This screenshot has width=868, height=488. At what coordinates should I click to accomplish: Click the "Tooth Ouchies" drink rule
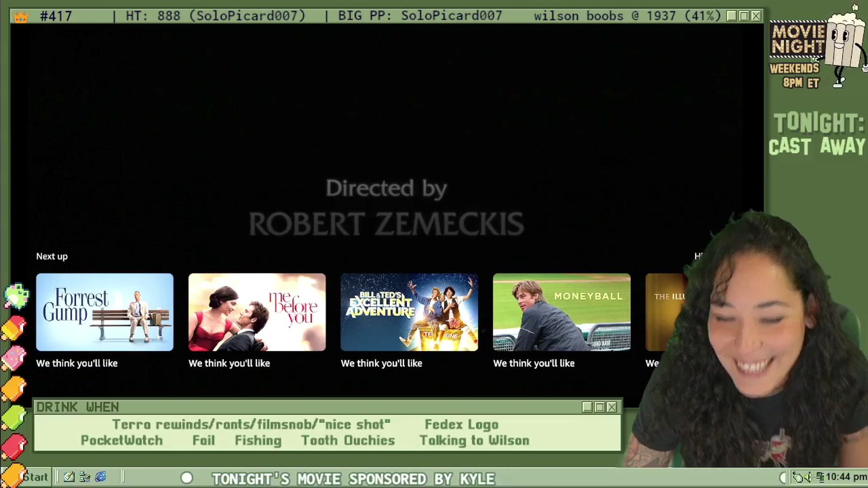[x=348, y=440]
